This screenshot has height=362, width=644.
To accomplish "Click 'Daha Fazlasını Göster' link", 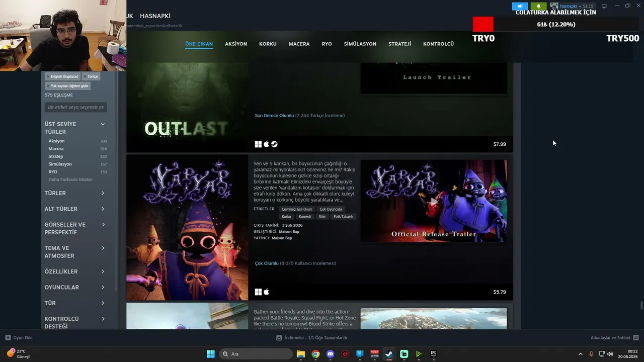I will [70, 179].
